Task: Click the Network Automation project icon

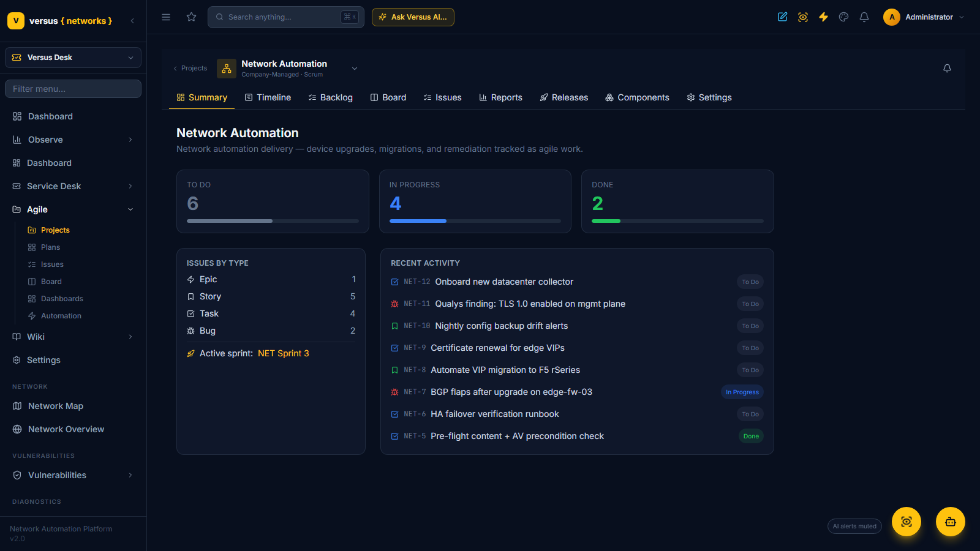Action: (x=227, y=69)
